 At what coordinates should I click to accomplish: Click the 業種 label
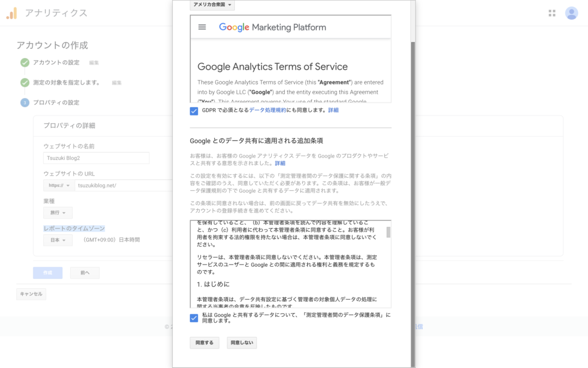pos(49,201)
